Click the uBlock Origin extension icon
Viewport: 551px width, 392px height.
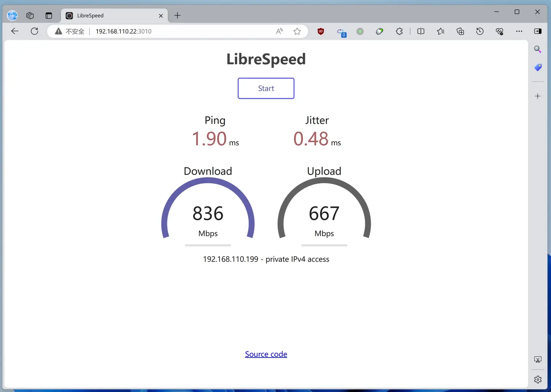(x=321, y=31)
